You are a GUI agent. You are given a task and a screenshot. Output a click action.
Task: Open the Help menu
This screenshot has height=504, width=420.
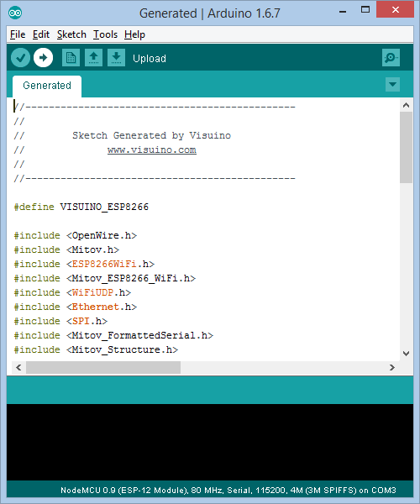pos(134,34)
